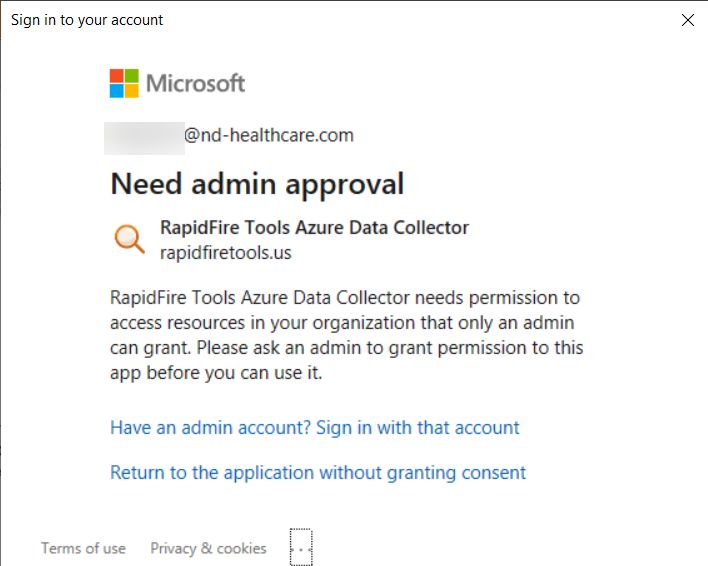Click the Need admin approval heading
This screenshot has width=708, height=566.
click(257, 184)
